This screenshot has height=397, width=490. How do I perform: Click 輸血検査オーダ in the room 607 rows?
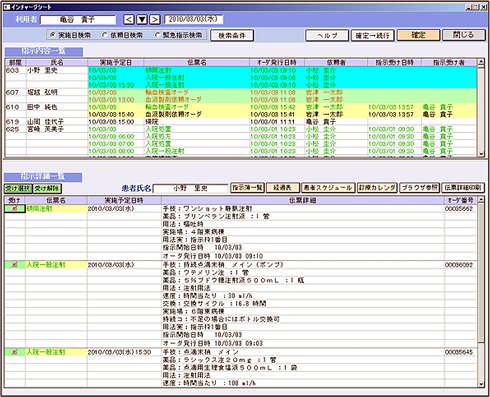(x=167, y=92)
